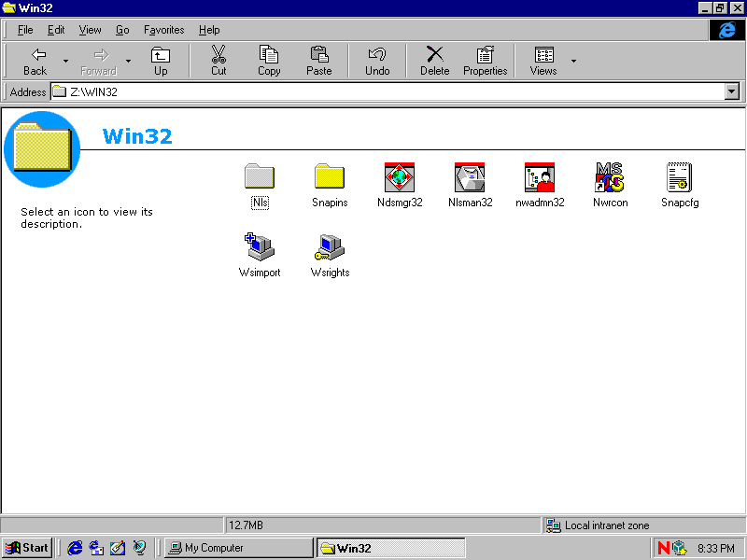Go Back to the previous folder
Screen dimensions: 747x560
pos(35,61)
